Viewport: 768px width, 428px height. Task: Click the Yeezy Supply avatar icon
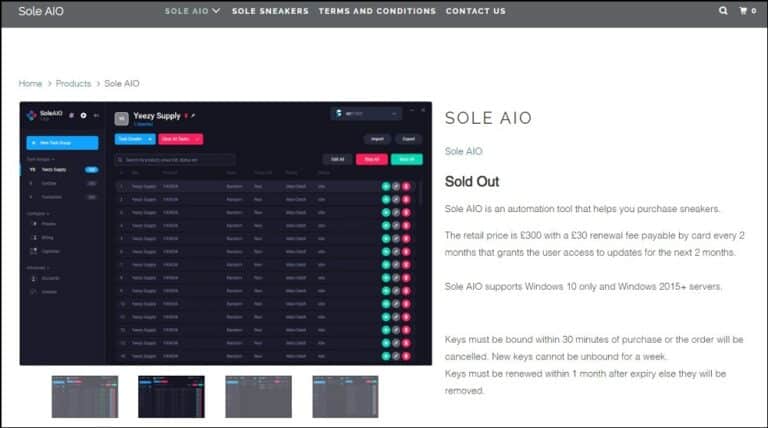click(121, 117)
